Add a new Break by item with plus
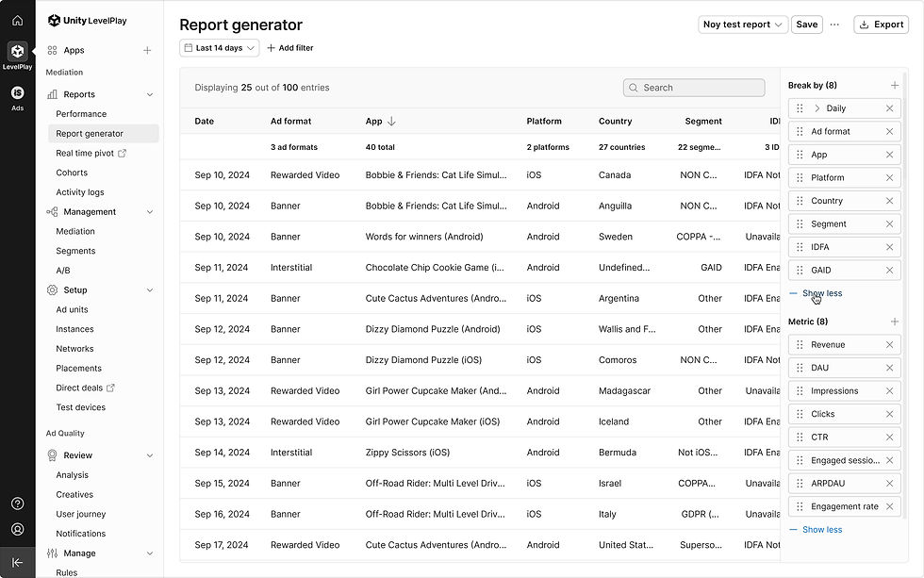 (x=895, y=86)
